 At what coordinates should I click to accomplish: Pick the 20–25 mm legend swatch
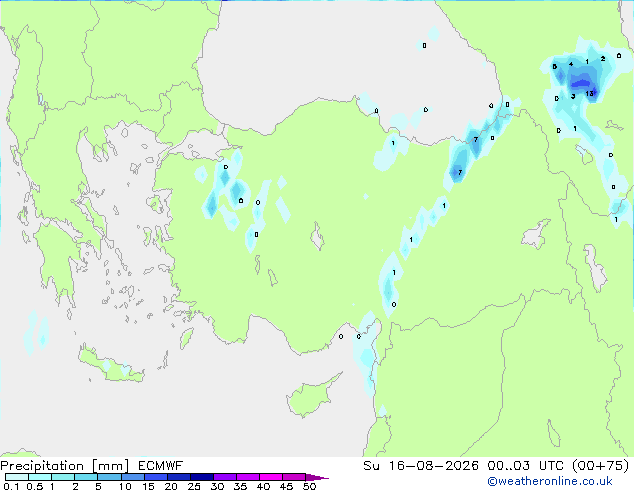(x=179, y=477)
